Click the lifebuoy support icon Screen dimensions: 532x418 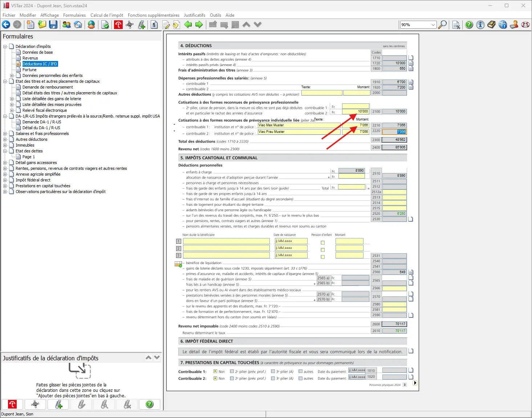525,25
